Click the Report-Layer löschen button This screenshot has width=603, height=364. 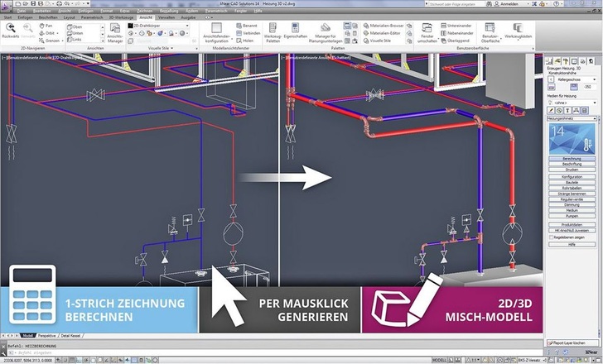572,342
